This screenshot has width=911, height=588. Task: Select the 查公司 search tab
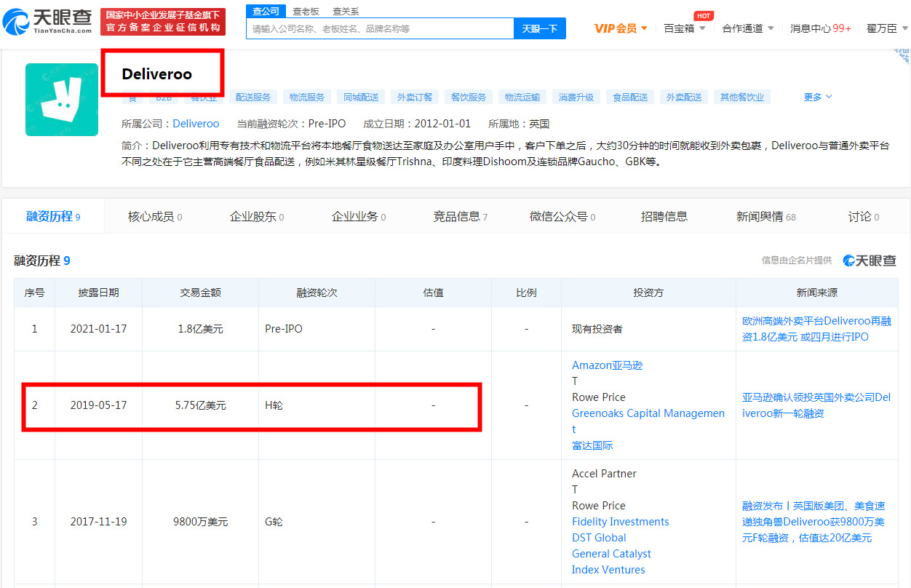pos(266,11)
